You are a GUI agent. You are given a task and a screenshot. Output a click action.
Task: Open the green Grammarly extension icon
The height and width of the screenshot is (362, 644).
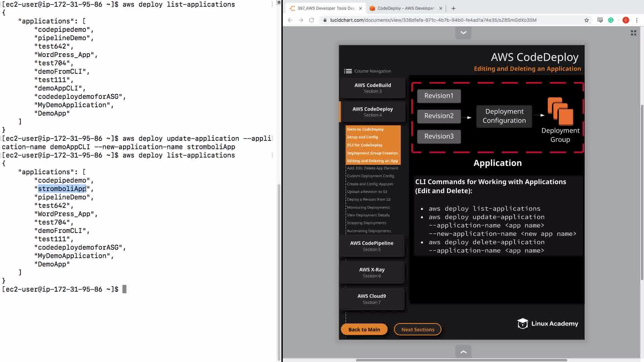click(611, 20)
